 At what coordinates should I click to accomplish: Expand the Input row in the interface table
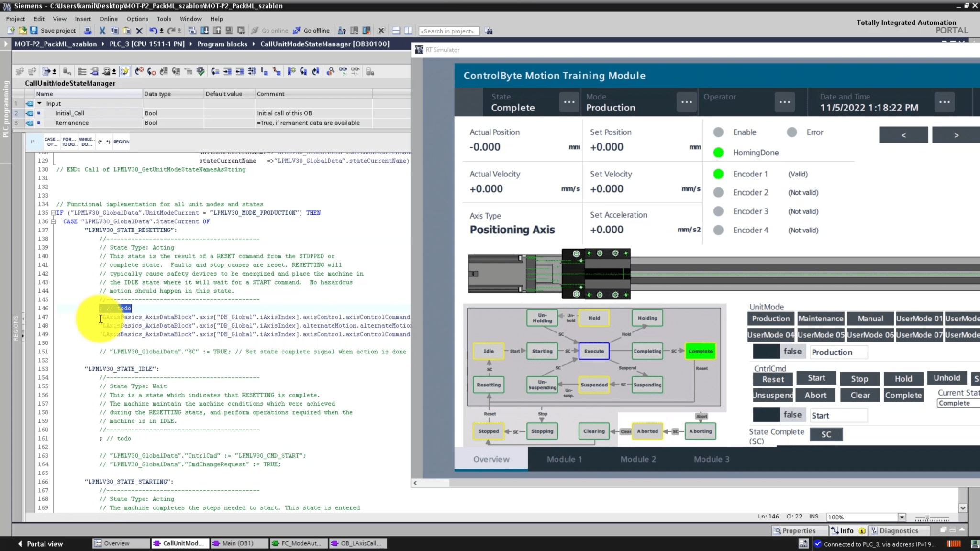pos(38,103)
